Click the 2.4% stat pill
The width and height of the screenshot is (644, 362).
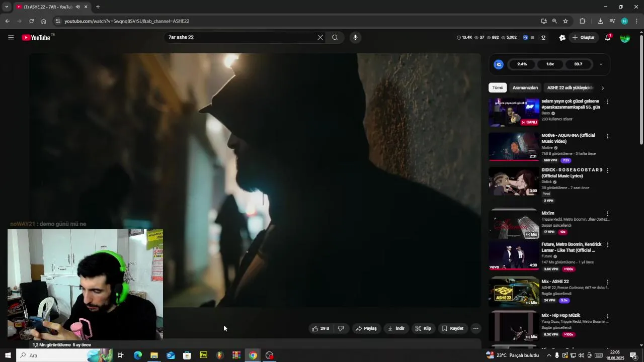tap(522, 64)
